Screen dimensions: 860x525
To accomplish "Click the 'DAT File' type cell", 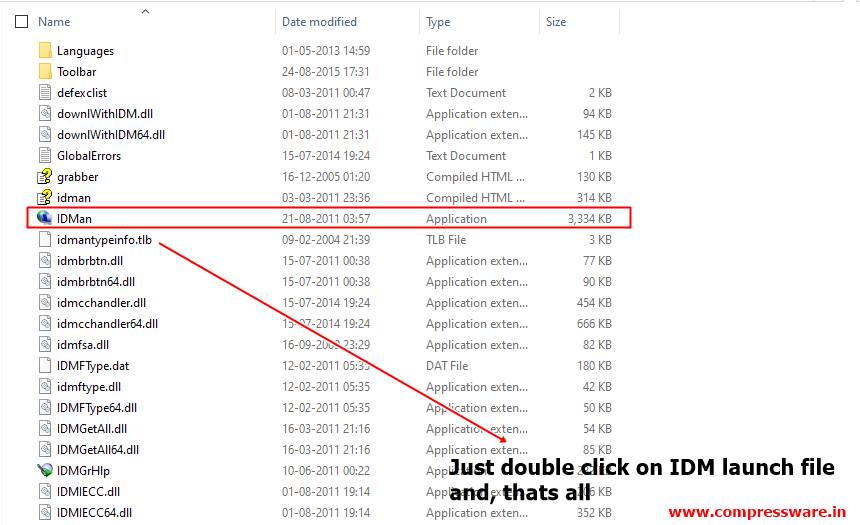I will point(447,365).
